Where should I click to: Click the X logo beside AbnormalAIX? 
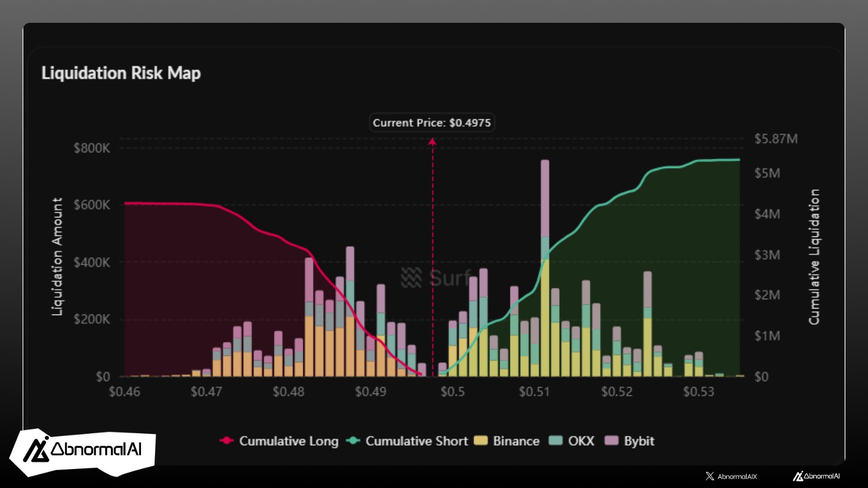pyautogui.click(x=710, y=476)
